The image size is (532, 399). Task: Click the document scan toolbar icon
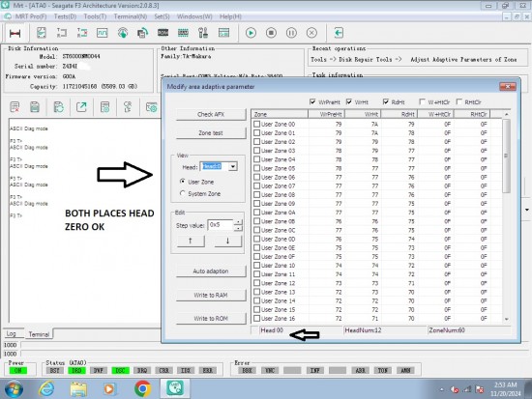click(x=42, y=33)
